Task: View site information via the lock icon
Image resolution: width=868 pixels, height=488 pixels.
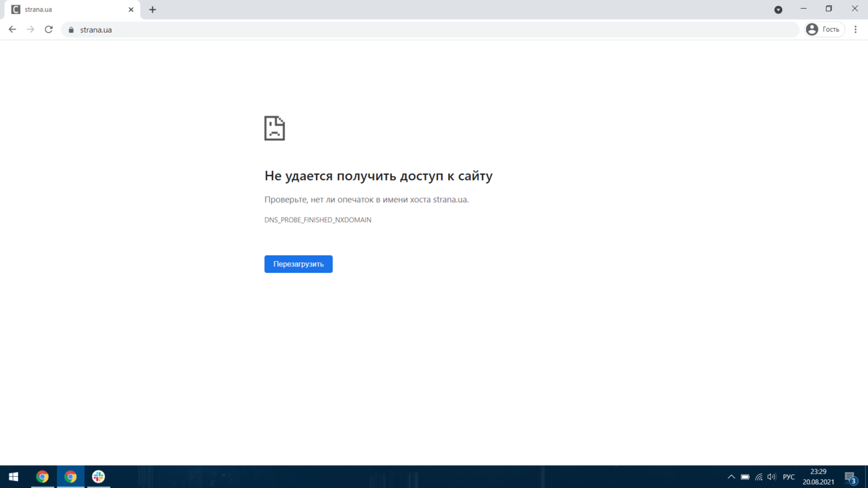Action: click(71, 30)
